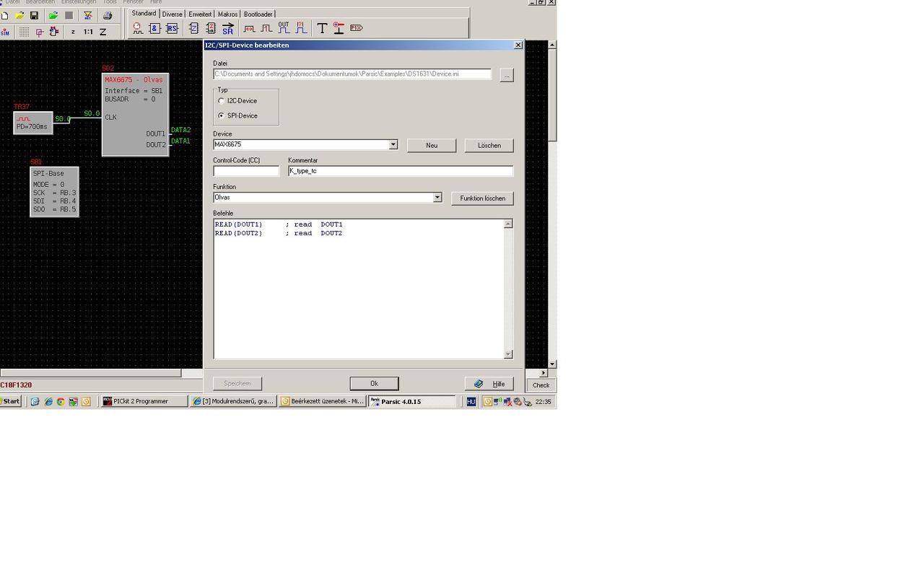
Task: Switch to the Diverse component tab
Action: (x=172, y=14)
